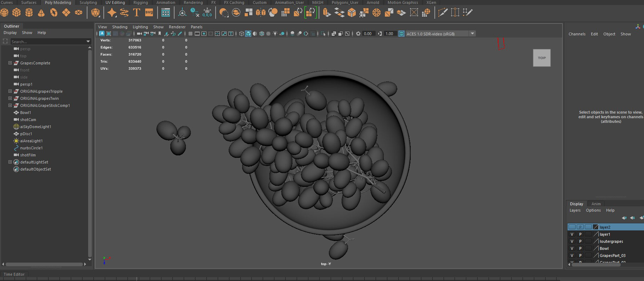Toggle visibility of the Bowl layer
The image size is (644, 281).
(x=572, y=248)
